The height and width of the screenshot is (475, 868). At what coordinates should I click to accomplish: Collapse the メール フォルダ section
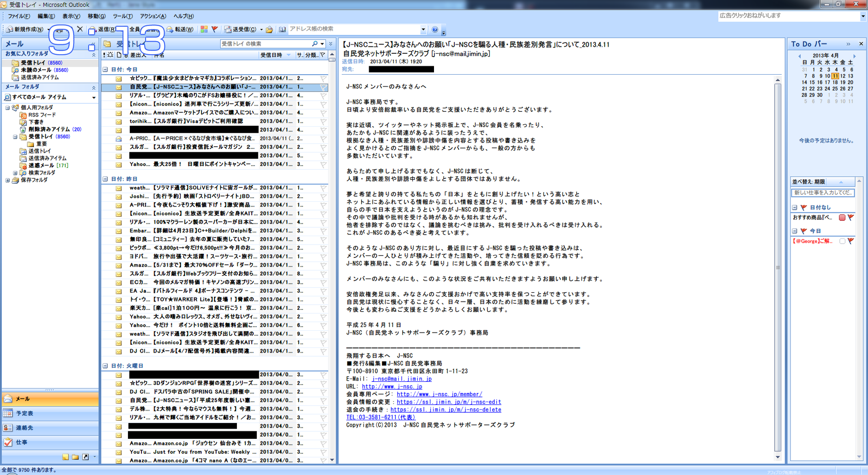click(x=94, y=87)
